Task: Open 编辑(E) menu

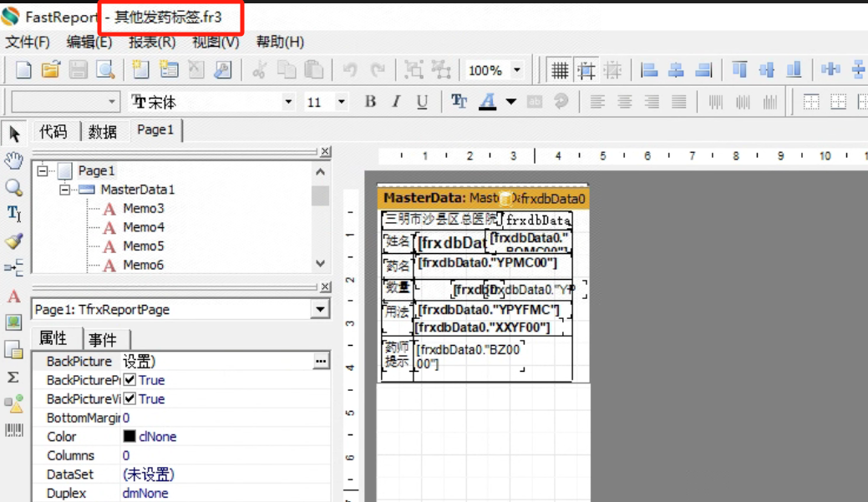Action: 89,42
